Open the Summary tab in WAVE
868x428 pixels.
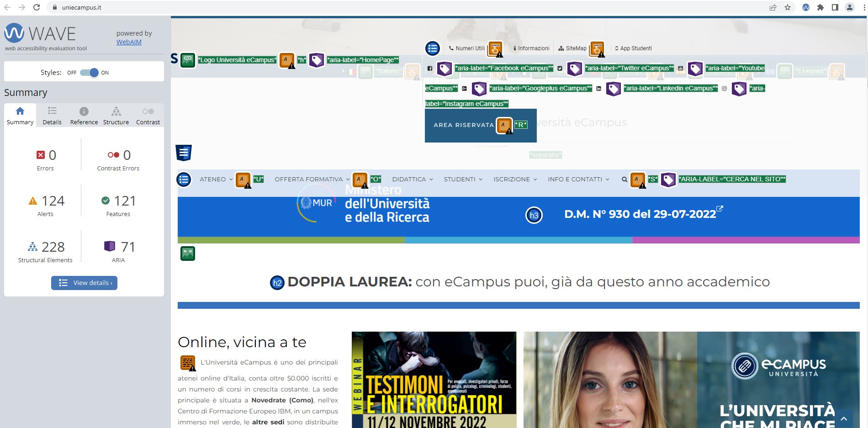[x=20, y=116]
